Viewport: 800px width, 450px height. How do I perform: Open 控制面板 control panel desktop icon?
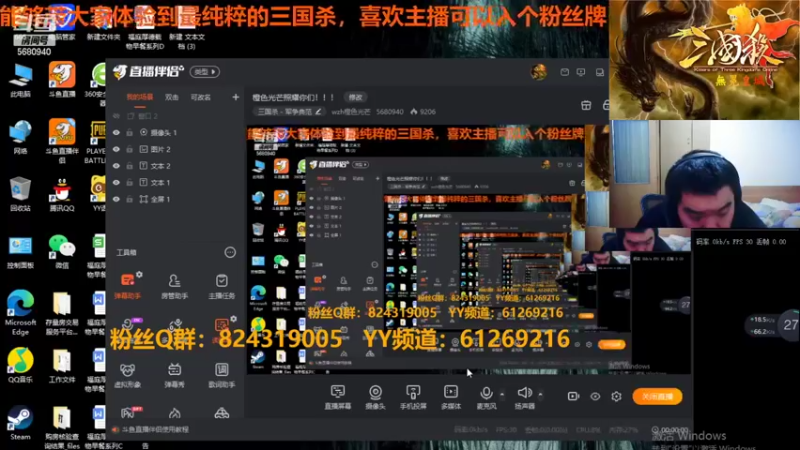[x=20, y=252]
